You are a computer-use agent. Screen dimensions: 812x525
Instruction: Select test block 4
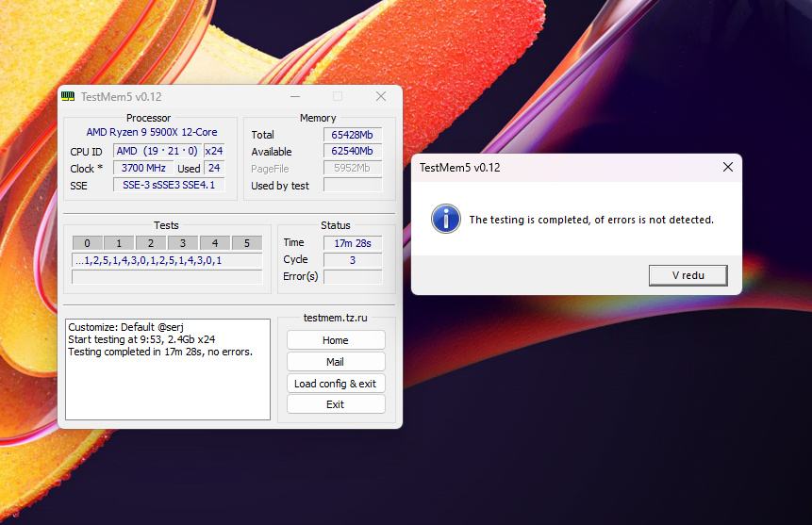click(215, 243)
